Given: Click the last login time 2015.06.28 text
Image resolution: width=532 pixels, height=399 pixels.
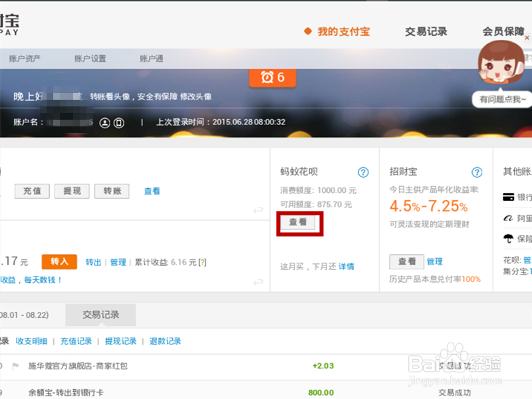Looking at the screenshot, I should pos(221,122).
